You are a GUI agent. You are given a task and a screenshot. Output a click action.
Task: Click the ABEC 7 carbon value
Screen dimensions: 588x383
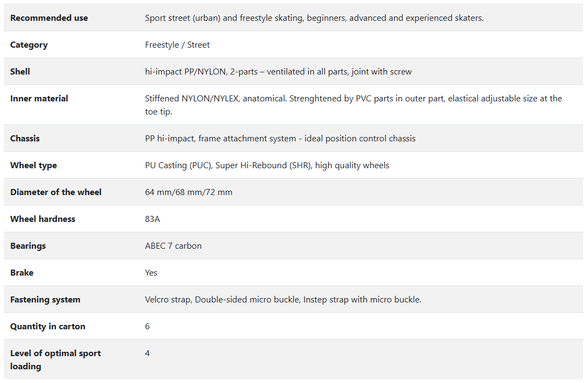(x=173, y=246)
